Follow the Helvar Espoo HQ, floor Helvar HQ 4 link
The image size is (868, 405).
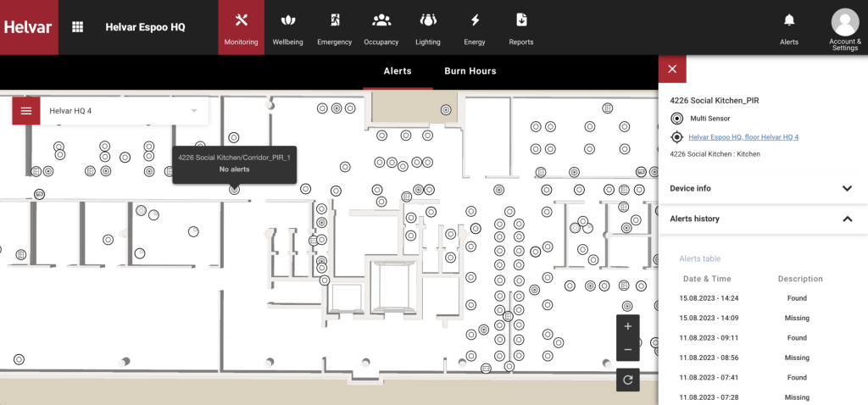coord(743,137)
